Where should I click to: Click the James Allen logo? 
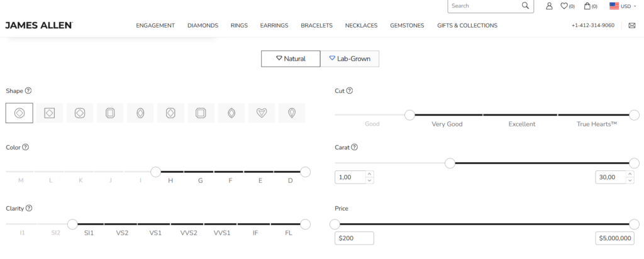pos(39,26)
